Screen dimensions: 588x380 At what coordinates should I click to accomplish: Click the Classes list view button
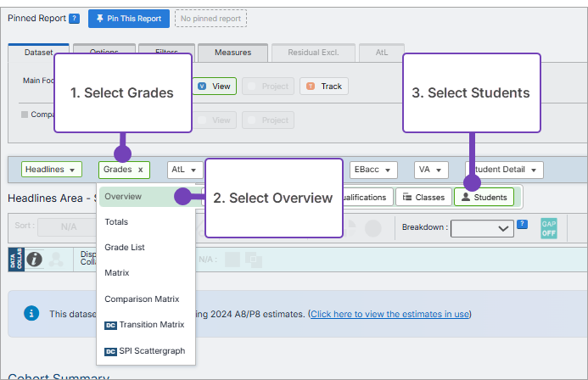pyautogui.click(x=423, y=198)
